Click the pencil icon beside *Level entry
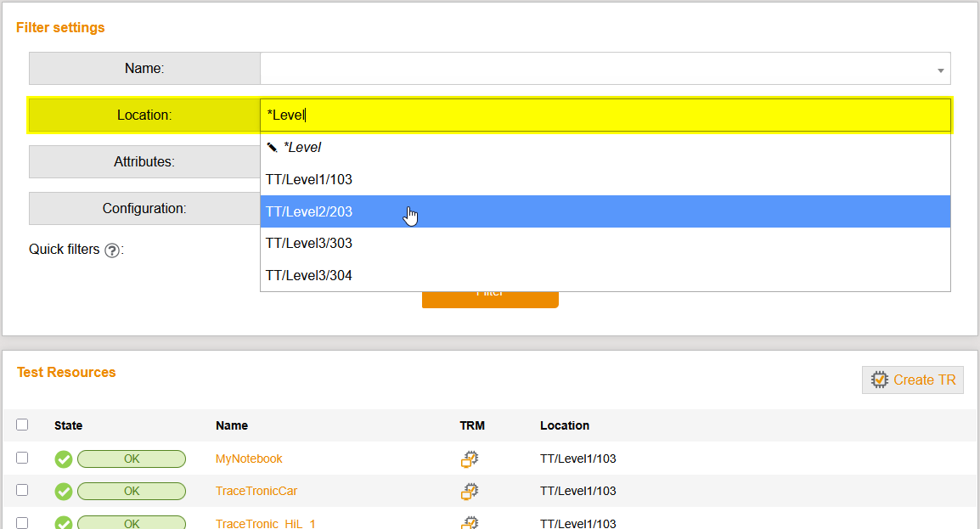Screen dimensions: 980x529 coord(272,148)
